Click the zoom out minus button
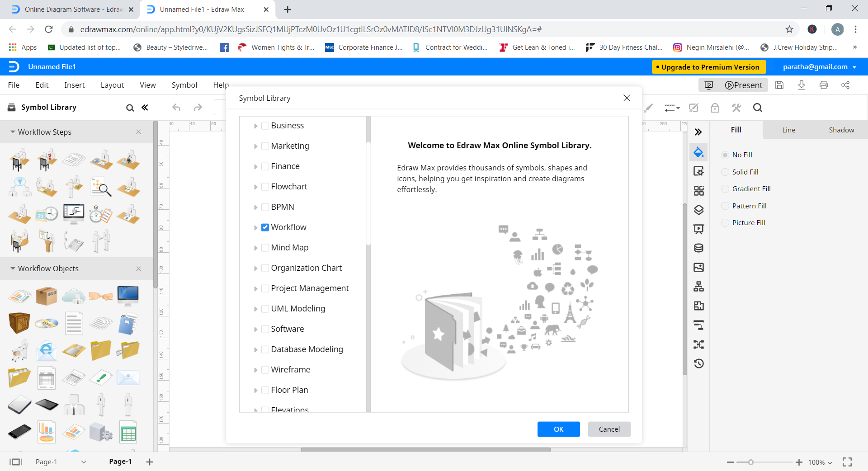868x471 pixels. (730, 462)
